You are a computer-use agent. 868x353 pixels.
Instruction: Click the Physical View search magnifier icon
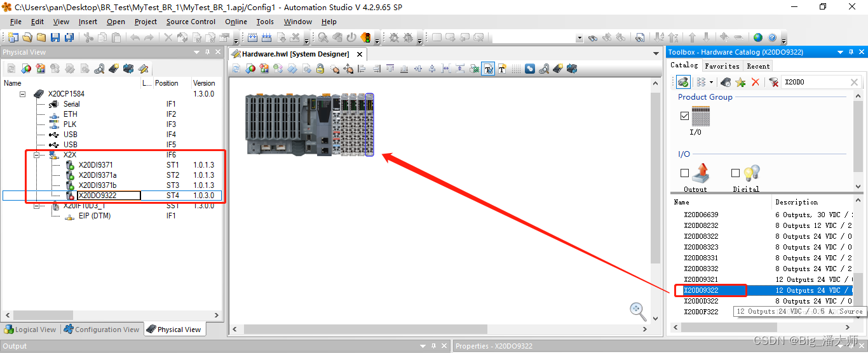[x=100, y=69]
